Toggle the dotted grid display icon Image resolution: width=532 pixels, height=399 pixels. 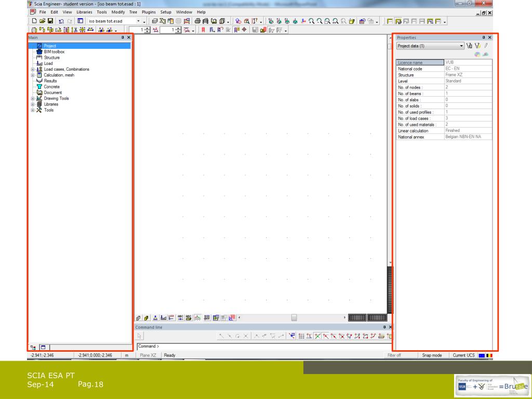pos(197,318)
